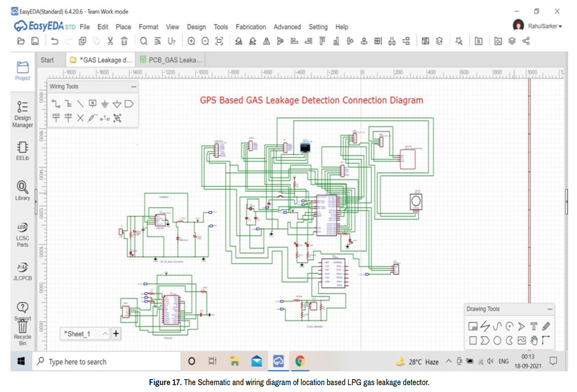Select the Image insert drawing tool
The height and width of the screenshot is (392, 577).
tap(522, 340)
